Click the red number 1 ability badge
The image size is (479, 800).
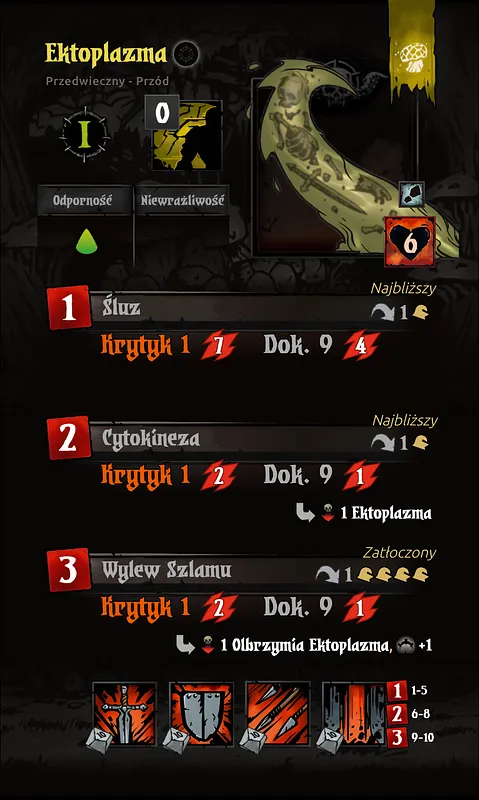[68, 310]
